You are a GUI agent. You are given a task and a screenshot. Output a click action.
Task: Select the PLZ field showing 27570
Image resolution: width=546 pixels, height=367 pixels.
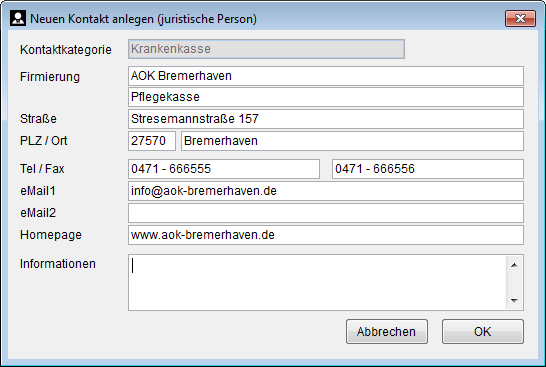152,141
